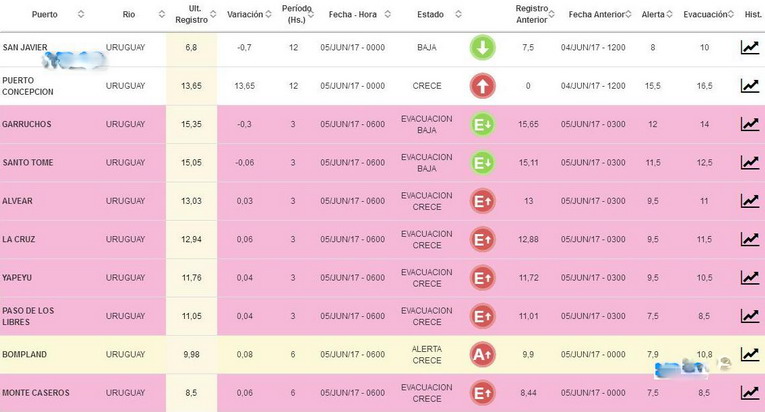The image size is (765, 412).
Task: Click San Javier last reading 6,8
Action: (191, 47)
